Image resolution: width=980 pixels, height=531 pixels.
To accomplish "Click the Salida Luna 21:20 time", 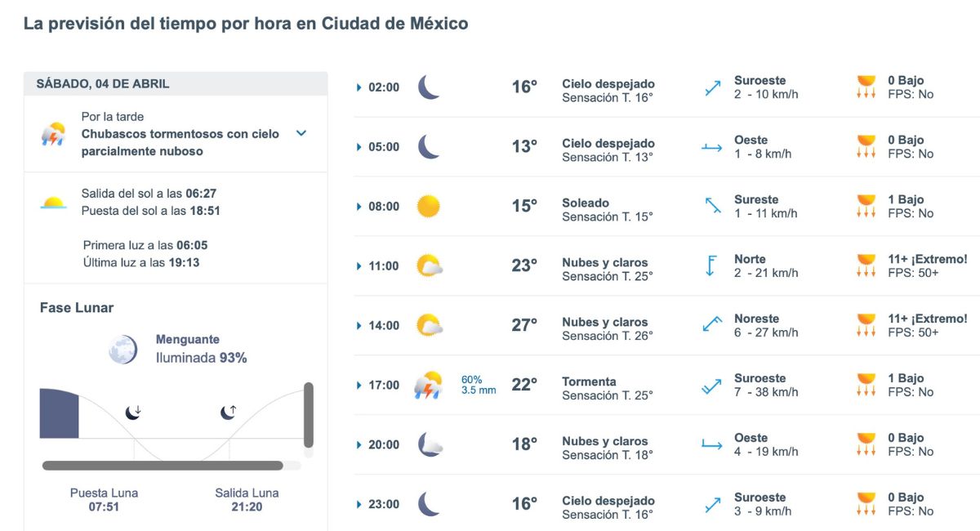I will click(247, 506).
